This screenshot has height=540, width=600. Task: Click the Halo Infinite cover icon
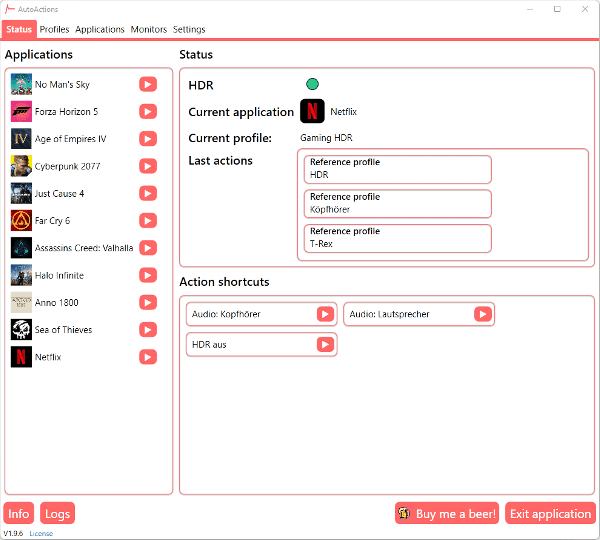[21, 275]
